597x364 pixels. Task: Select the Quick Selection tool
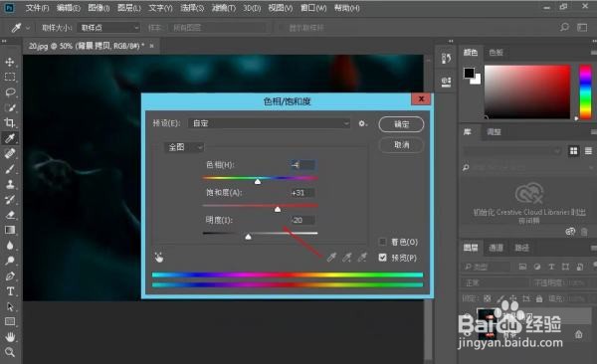tap(10, 107)
